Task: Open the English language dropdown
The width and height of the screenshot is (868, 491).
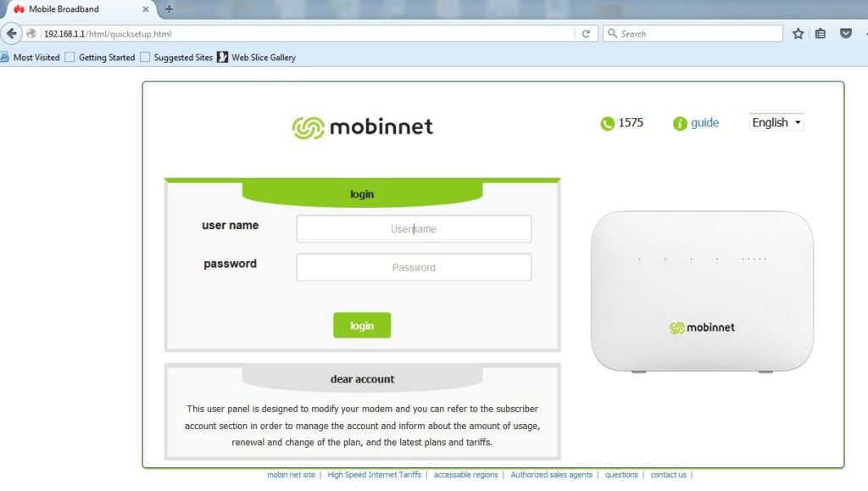Action: click(x=776, y=122)
